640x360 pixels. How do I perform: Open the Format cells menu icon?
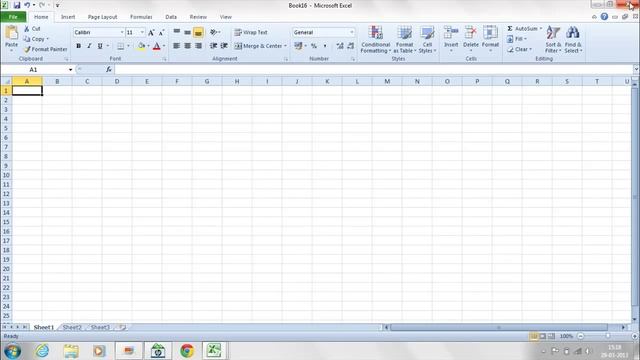click(490, 33)
